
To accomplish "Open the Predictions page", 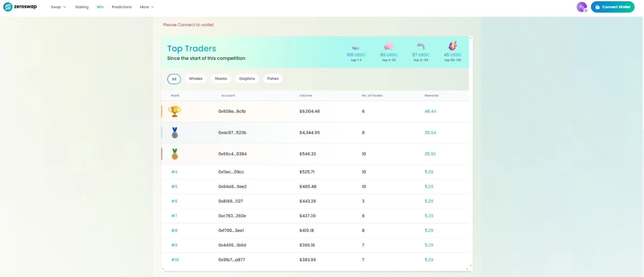I will pos(122,7).
